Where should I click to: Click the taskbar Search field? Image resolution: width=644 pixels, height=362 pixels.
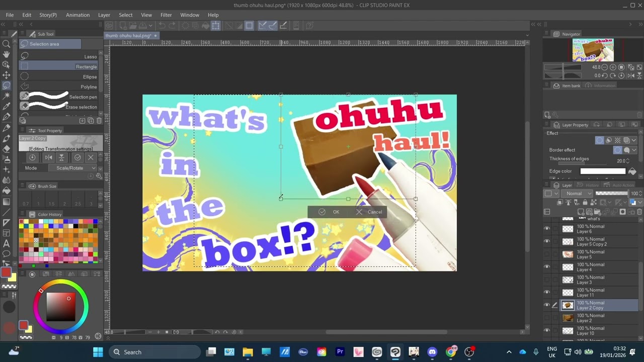[155, 352]
